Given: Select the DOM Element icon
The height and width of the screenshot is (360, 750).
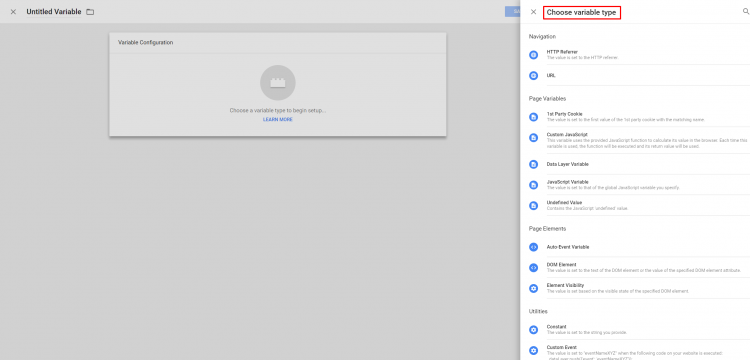Looking at the screenshot, I should coord(533,268).
